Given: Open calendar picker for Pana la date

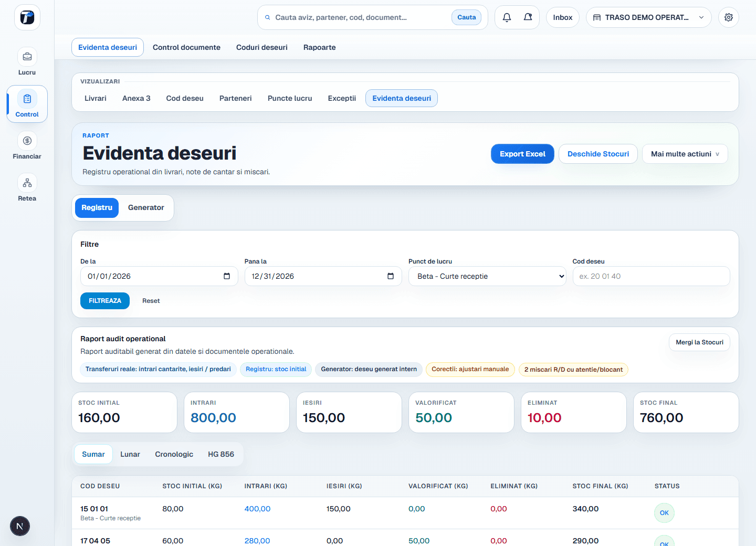Looking at the screenshot, I should tap(391, 276).
